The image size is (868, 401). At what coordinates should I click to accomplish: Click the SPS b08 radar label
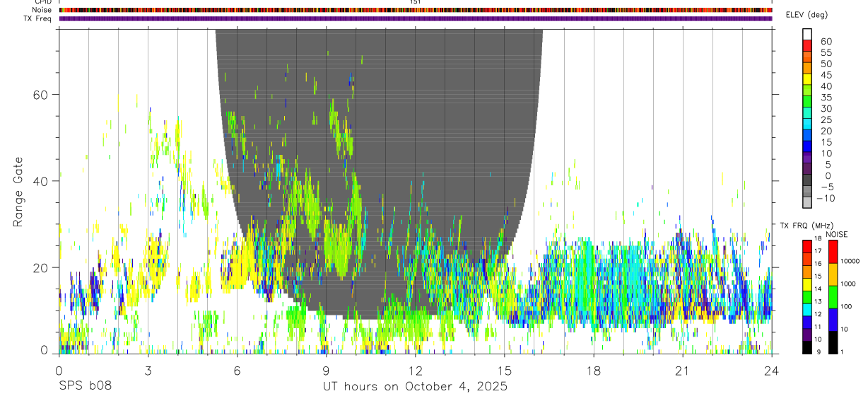click(85, 387)
